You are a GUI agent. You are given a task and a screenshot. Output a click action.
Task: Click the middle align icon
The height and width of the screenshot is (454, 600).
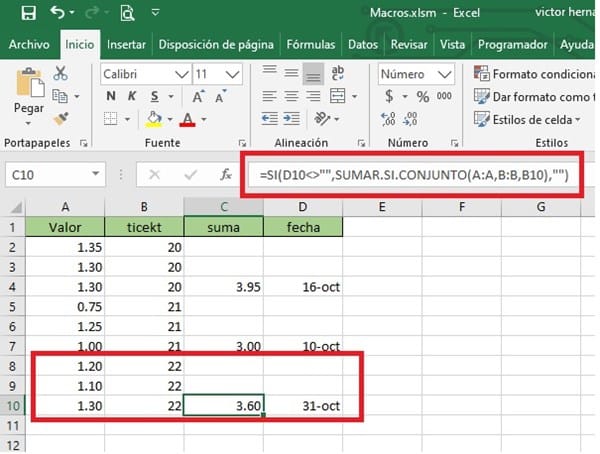tap(291, 73)
